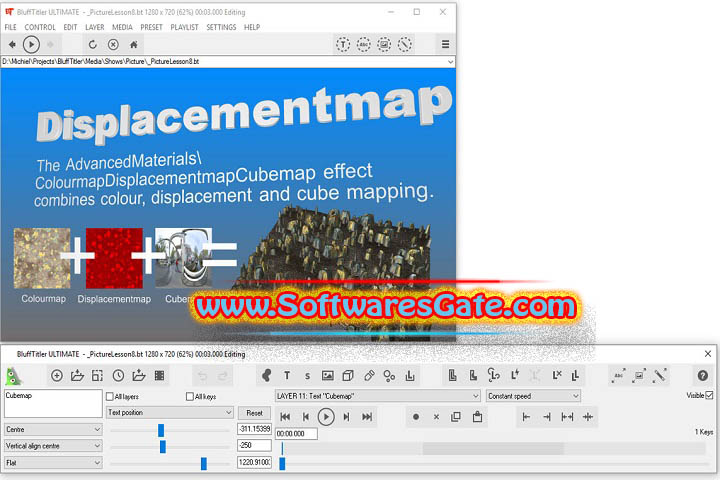Image resolution: width=720 pixels, height=480 pixels.
Task: Click the particle layer bubbles icon
Action: pos(389,376)
